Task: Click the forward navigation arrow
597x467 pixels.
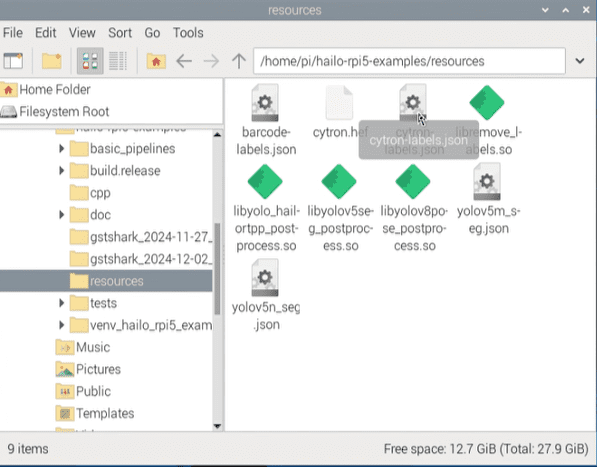Action: (x=211, y=61)
